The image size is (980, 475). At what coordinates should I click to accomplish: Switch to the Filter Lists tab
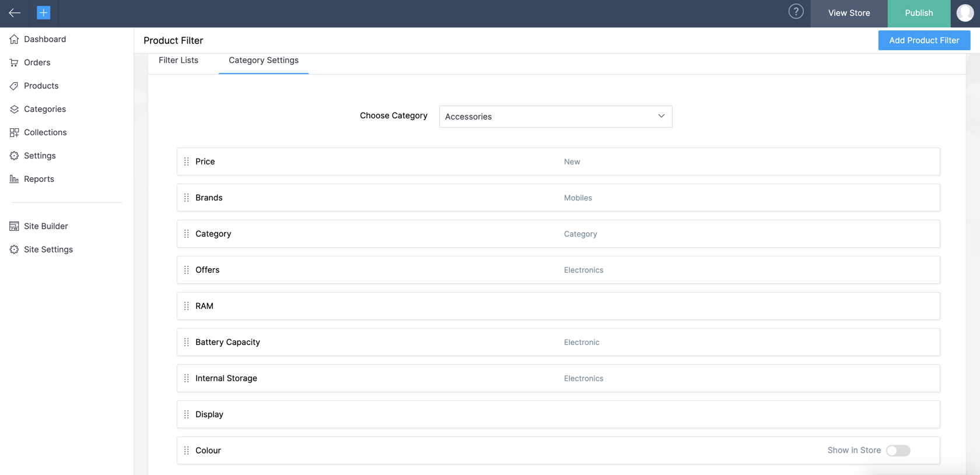click(178, 60)
